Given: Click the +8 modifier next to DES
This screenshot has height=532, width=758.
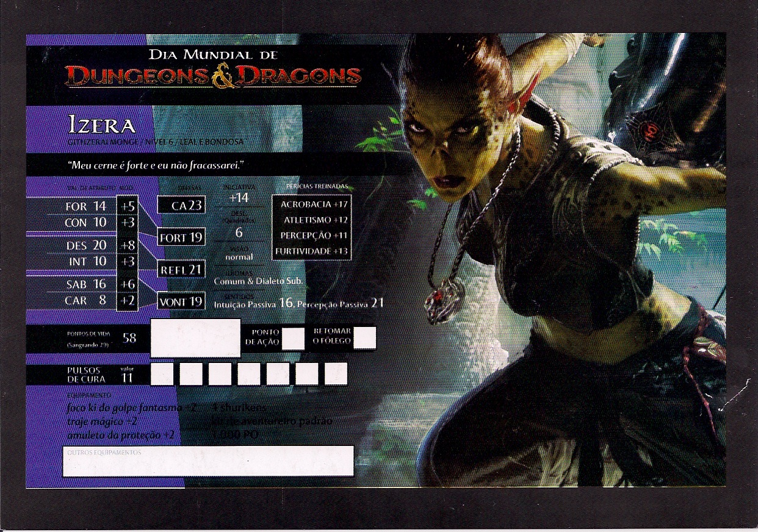Looking at the screenshot, I should pyautogui.click(x=128, y=245).
